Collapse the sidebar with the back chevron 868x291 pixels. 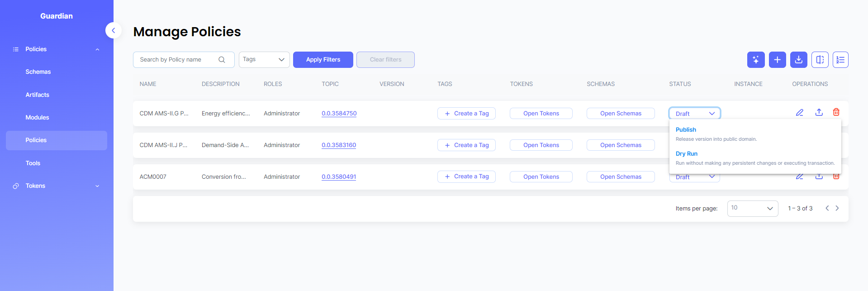pos(114,30)
